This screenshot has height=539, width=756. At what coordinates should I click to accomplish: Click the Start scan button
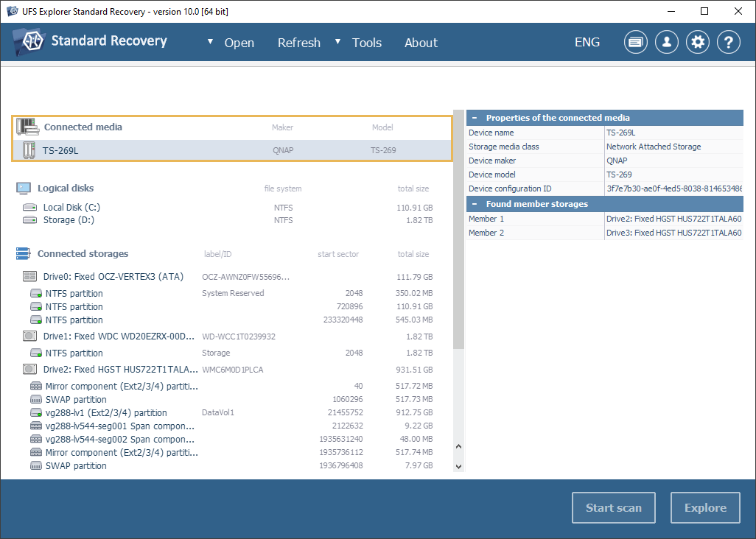point(613,507)
